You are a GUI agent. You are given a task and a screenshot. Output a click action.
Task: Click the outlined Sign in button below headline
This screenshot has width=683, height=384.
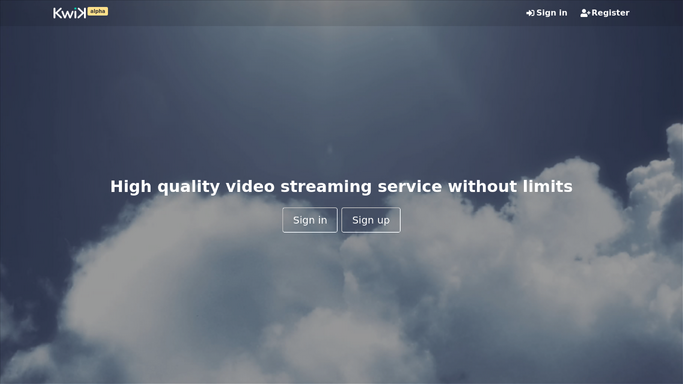(x=310, y=220)
